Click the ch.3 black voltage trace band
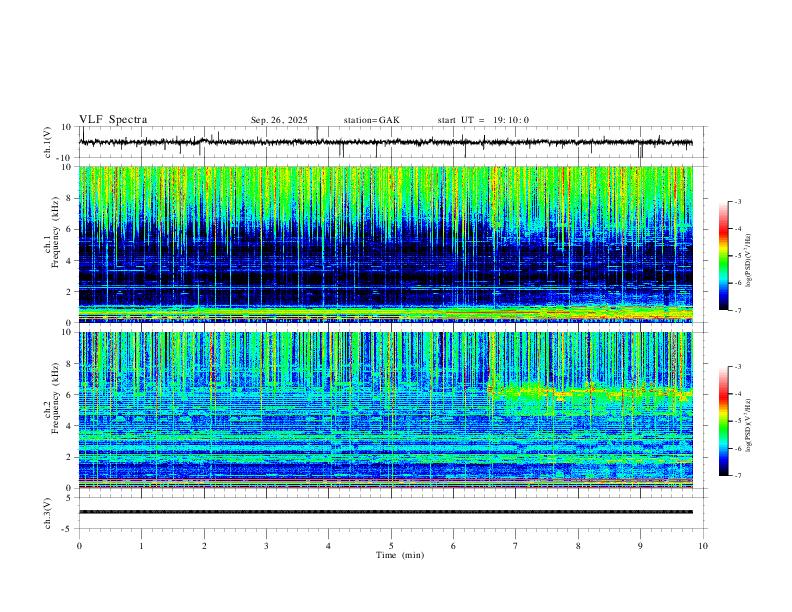Screen dimensions: 792x612 (385, 512)
